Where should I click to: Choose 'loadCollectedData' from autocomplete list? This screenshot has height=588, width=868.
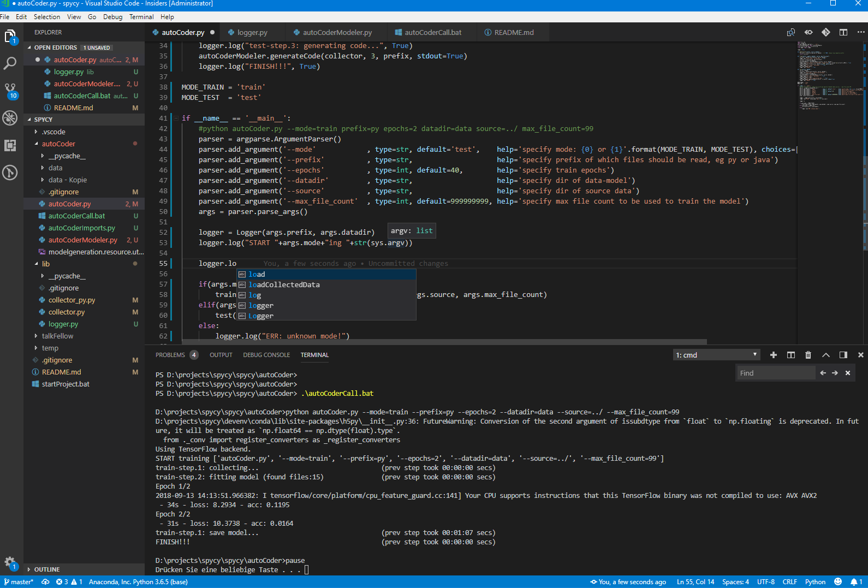pos(326,284)
